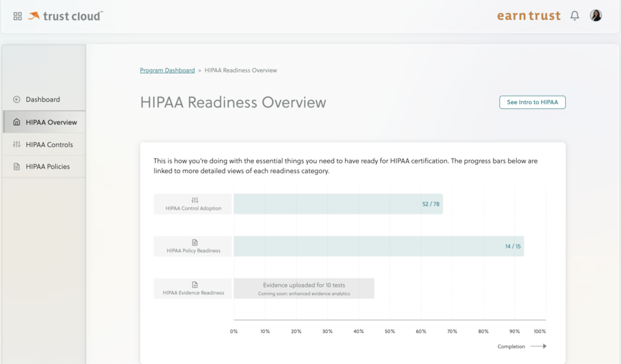Select HIPAA Policies in the sidebar
621x364 pixels.
(x=48, y=167)
